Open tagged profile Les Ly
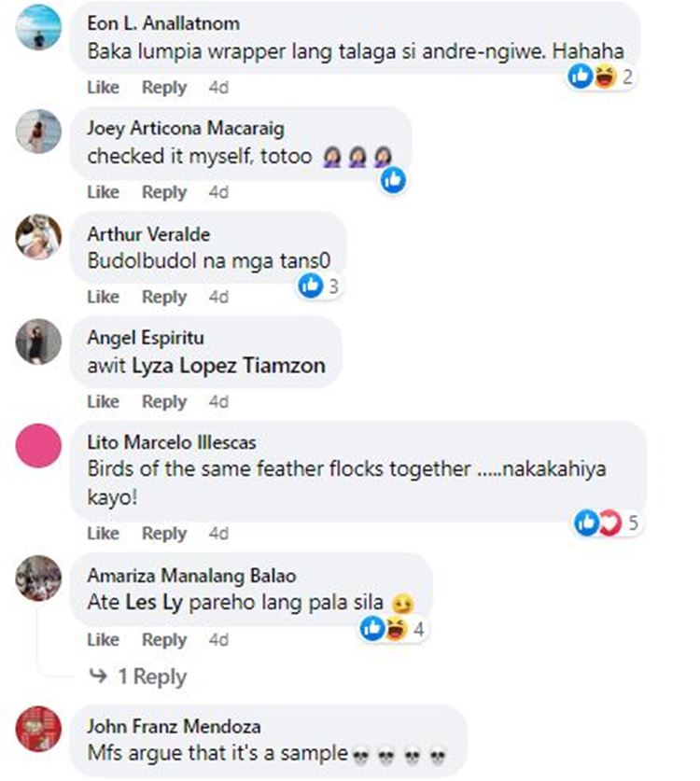Screen dimensions: 700x781 (x=153, y=603)
